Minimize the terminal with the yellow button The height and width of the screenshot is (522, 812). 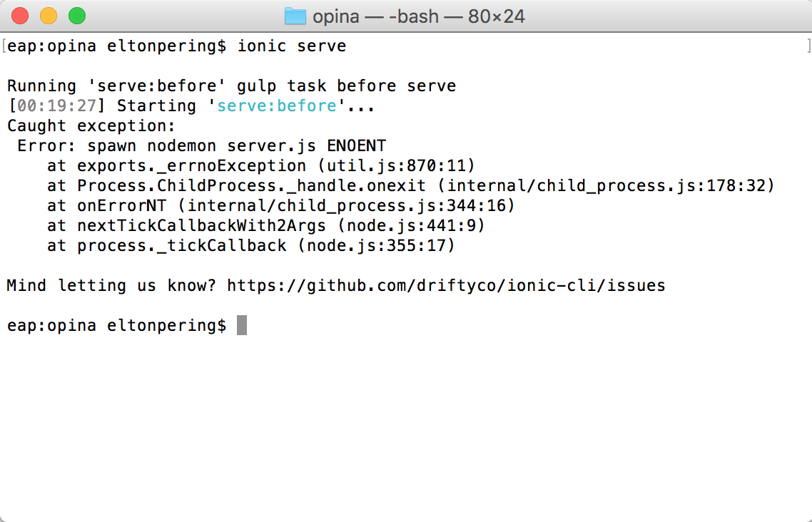click(49, 16)
